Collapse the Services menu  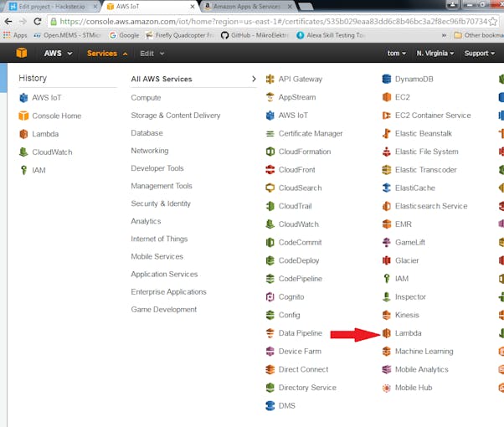coord(107,54)
